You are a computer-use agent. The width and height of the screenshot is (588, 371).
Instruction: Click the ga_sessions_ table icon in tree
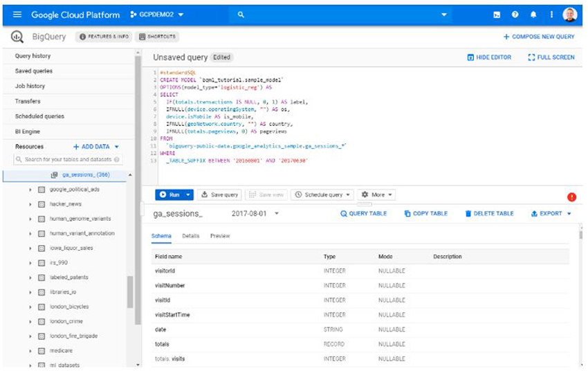click(x=54, y=175)
